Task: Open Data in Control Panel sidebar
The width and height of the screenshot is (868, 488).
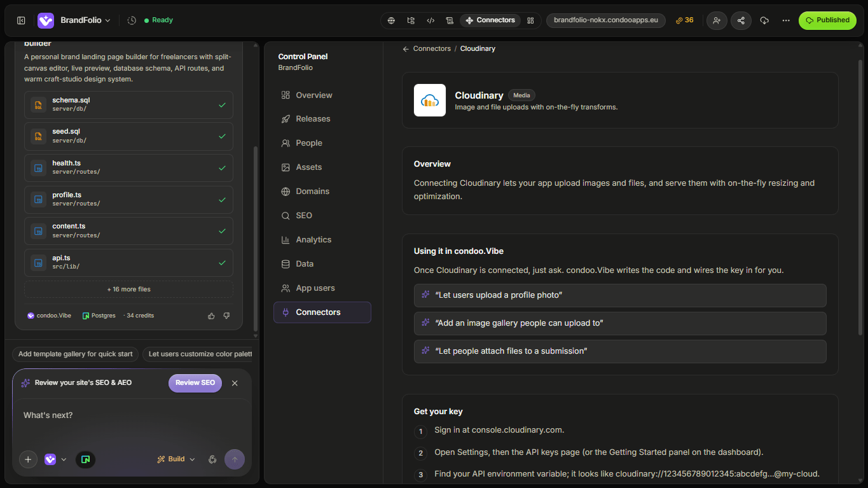Action: pyautogui.click(x=322, y=264)
